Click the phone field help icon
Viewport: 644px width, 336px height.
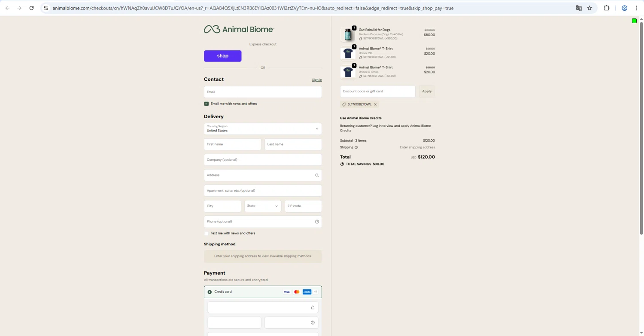(317, 222)
